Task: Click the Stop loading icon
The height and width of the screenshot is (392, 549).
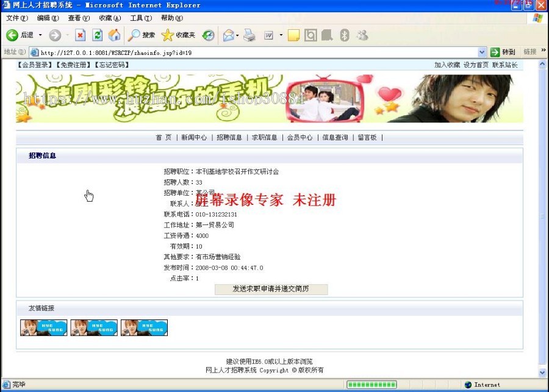Action: coord(80,35)
